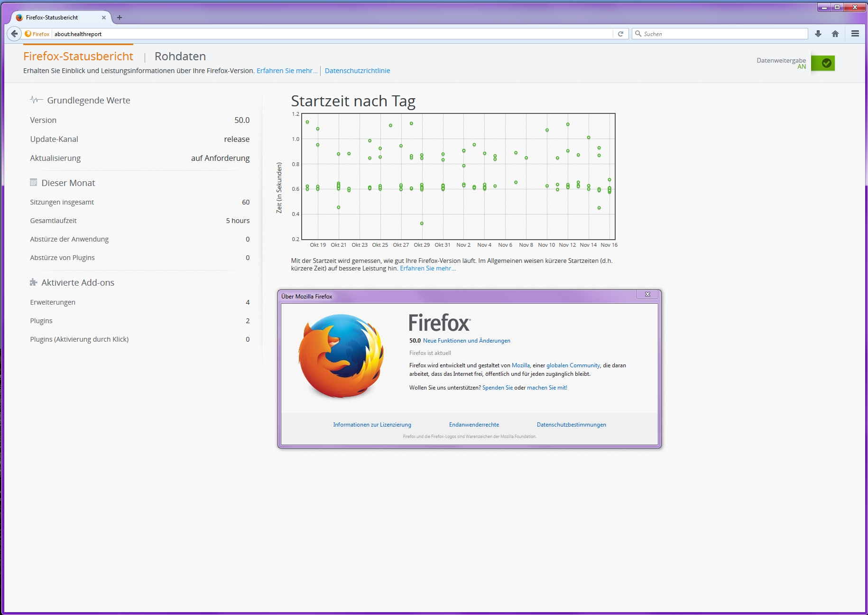Minimize the Firefox window
The width and height of the screenshot is (868, 615).
pyautogui.click(x=824, y=7)
